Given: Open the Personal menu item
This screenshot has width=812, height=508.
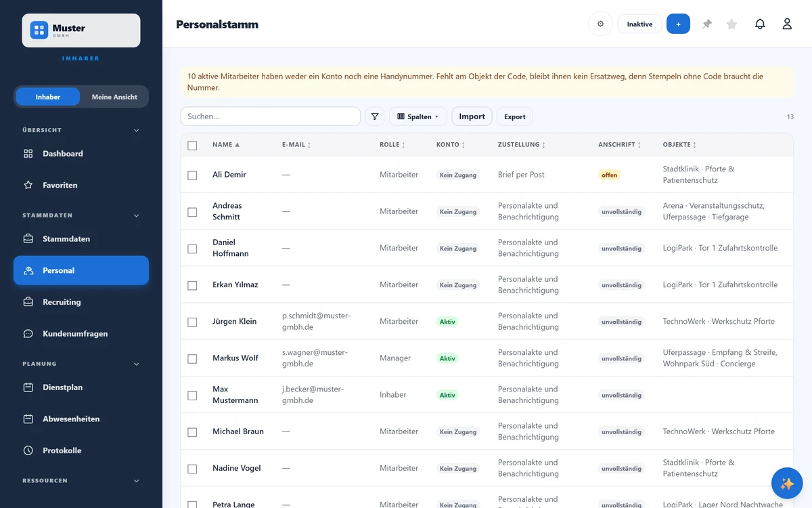Looking at the screenshot, I should (81, 270).
